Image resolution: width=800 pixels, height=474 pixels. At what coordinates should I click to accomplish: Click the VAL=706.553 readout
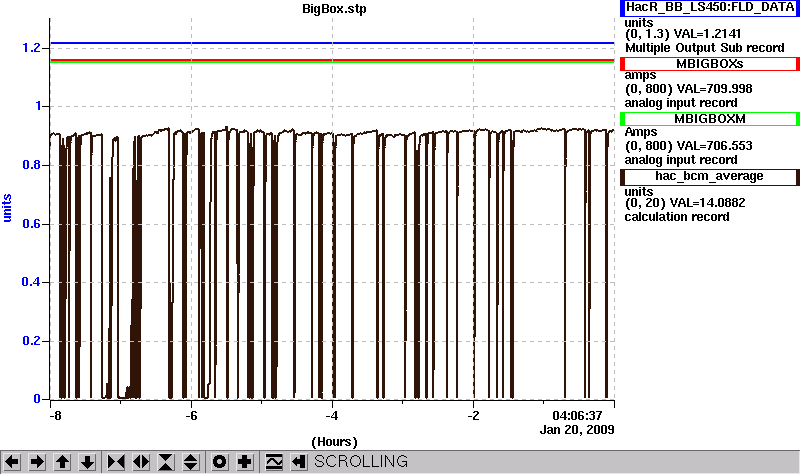(714, 146)
